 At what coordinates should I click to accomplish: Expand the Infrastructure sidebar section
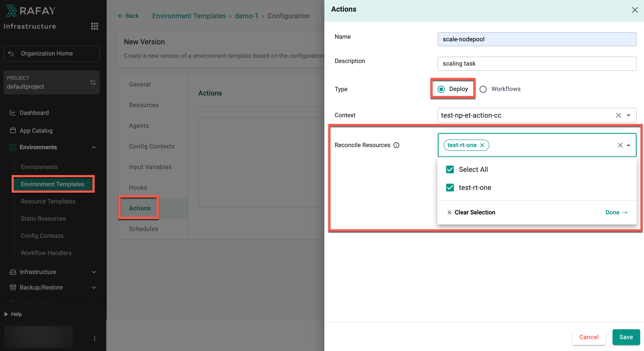pyautogui.click(x=94, y=272)
